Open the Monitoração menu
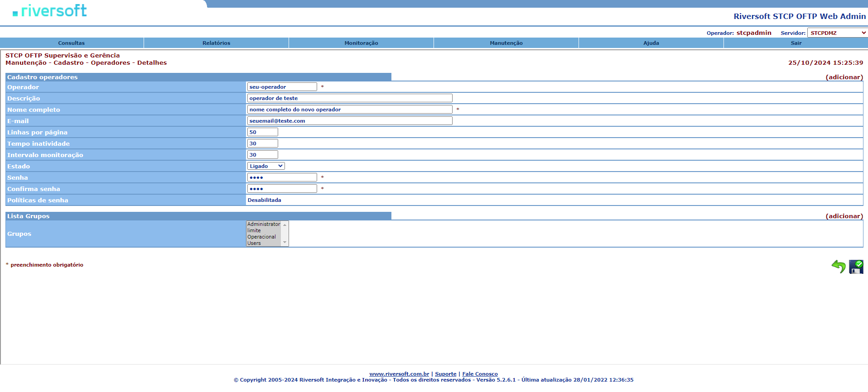The image size is (868, 392). [x=362, y=43]
